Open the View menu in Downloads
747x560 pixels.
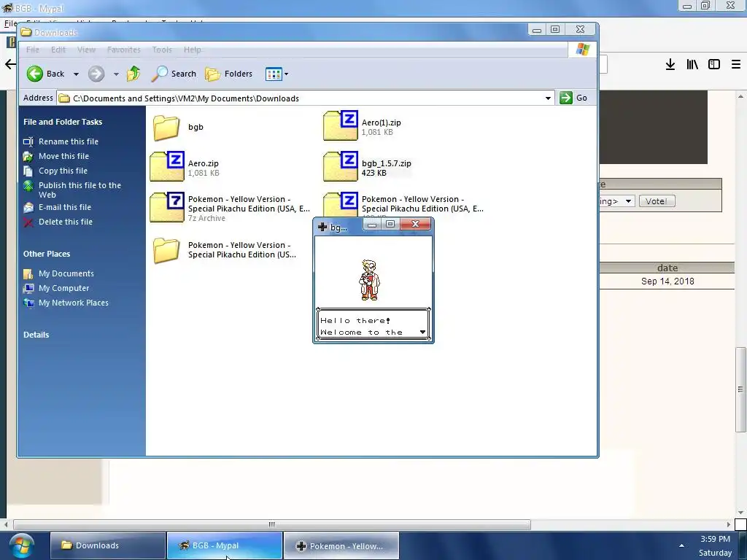coord(86,50)
